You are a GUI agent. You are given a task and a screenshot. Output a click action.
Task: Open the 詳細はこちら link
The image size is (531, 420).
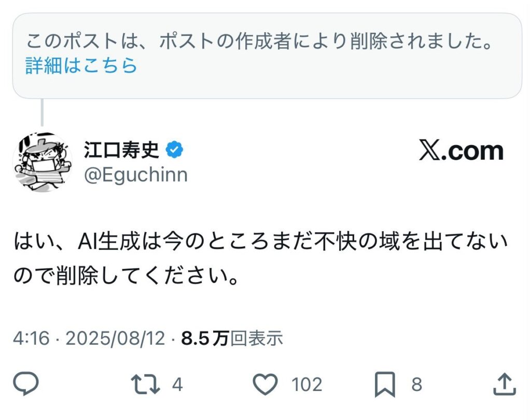(x=80, y=65)
